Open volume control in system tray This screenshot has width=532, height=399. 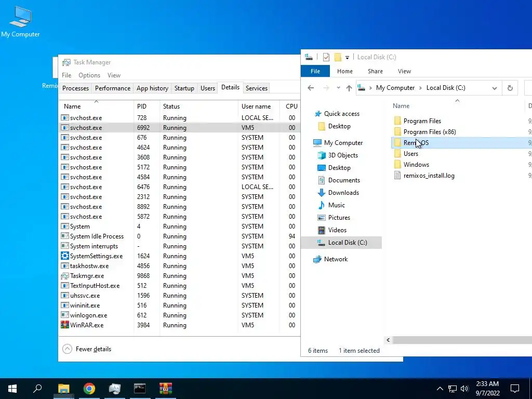[x=464, y=389]
